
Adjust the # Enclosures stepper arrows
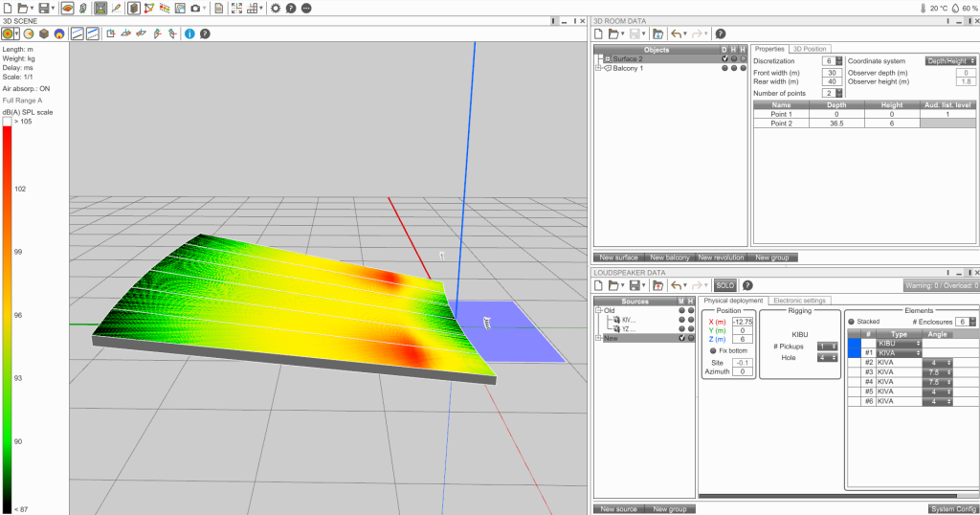pos(972,322)
